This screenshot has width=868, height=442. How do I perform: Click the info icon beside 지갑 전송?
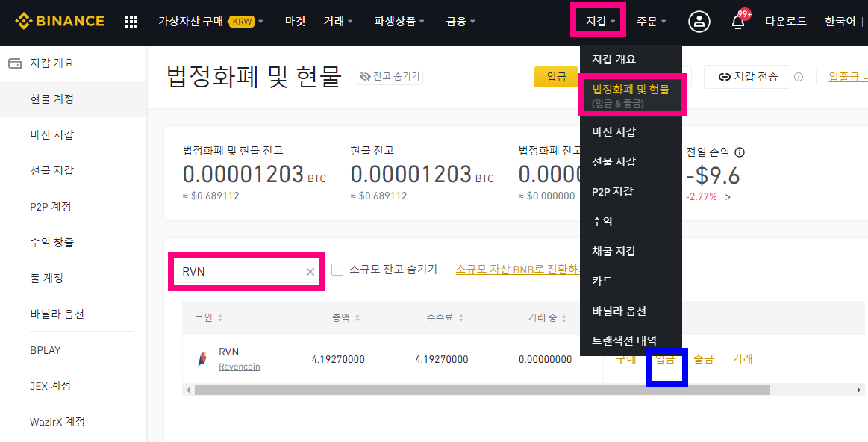(799, 77)
